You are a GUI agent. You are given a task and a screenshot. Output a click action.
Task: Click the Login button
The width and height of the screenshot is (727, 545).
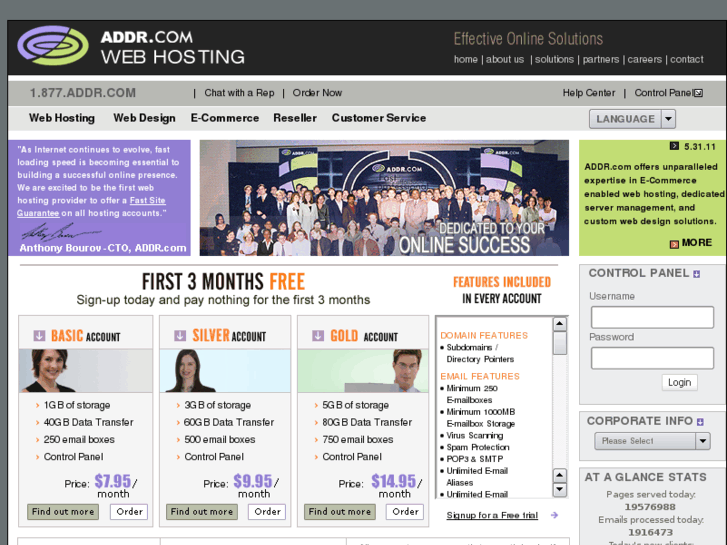[679, 382]
